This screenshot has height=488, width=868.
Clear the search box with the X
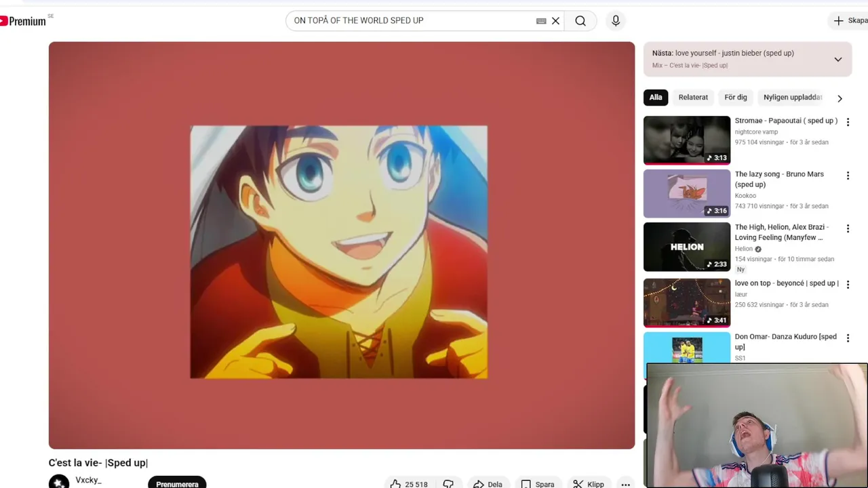pyautogui.click(x=555, y=21)
